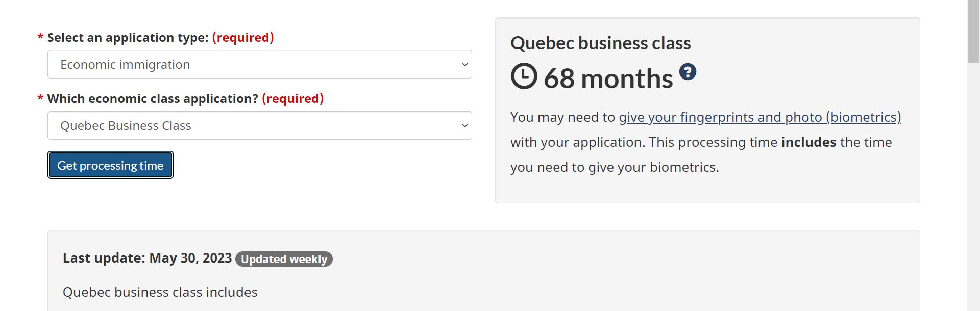Click the red asterisk before Which economic class

click(x=40, y=98)
